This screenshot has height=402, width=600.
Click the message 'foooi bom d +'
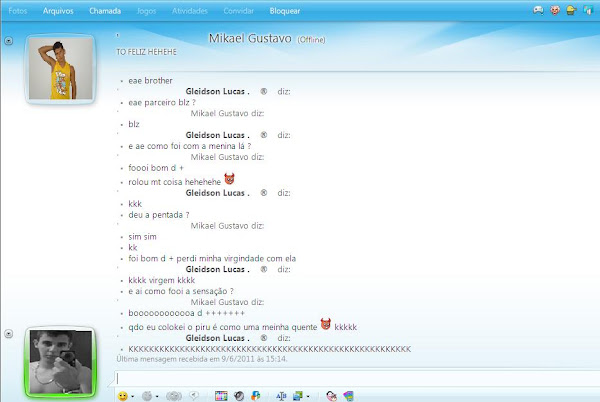(x=156, y=168)
